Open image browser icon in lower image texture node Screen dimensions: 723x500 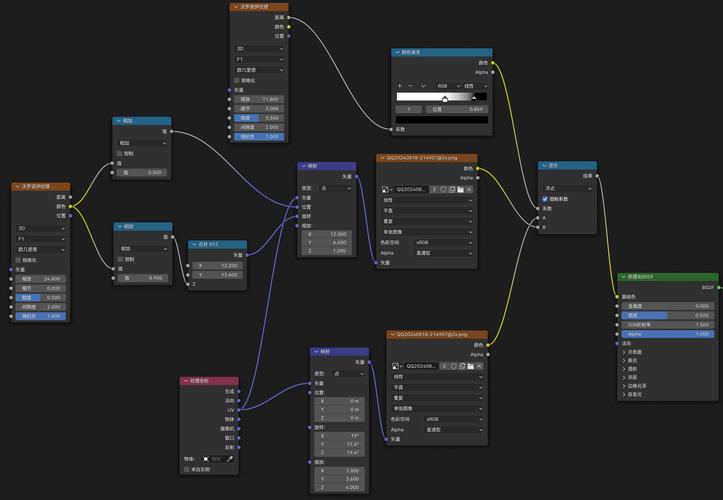pos(396,366)
